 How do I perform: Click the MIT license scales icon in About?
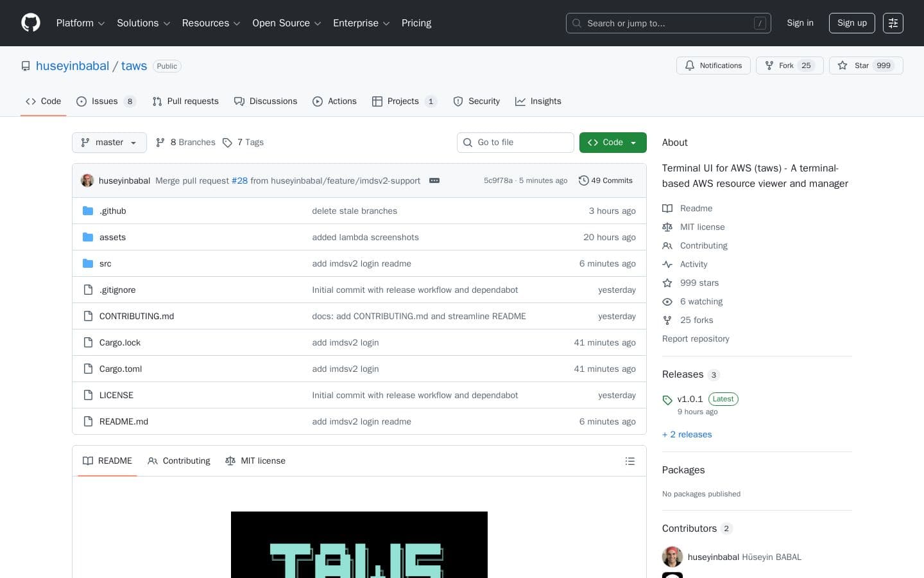(667, 227)
